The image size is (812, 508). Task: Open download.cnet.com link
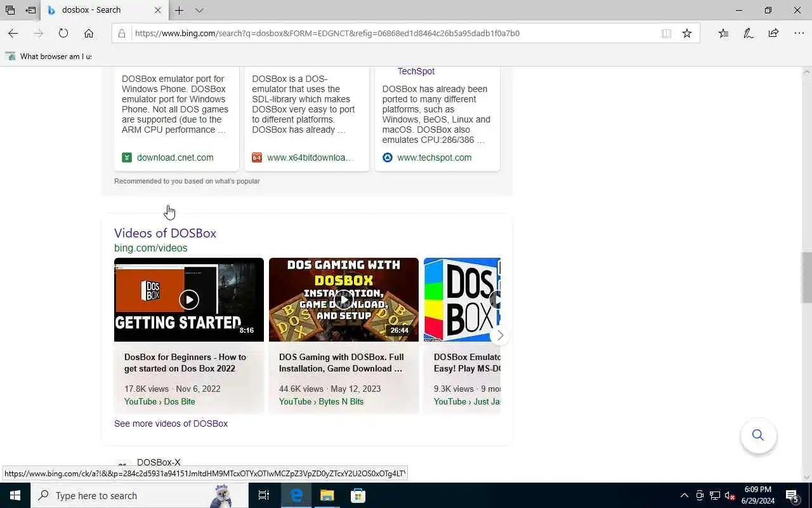click(x=175, y=157)
